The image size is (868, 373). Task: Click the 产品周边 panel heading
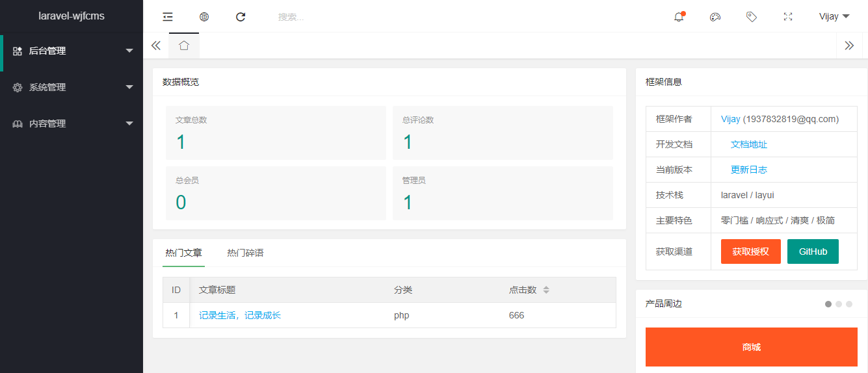[664, 303]
